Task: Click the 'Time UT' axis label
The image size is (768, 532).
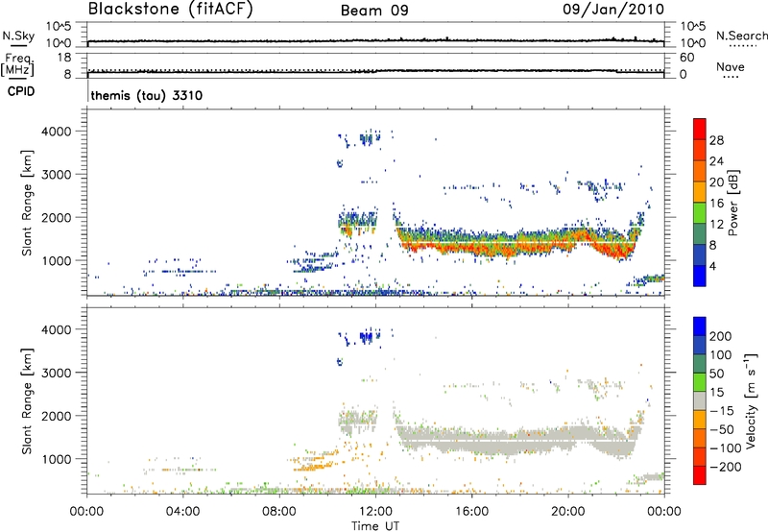Action: pos(375,526)
